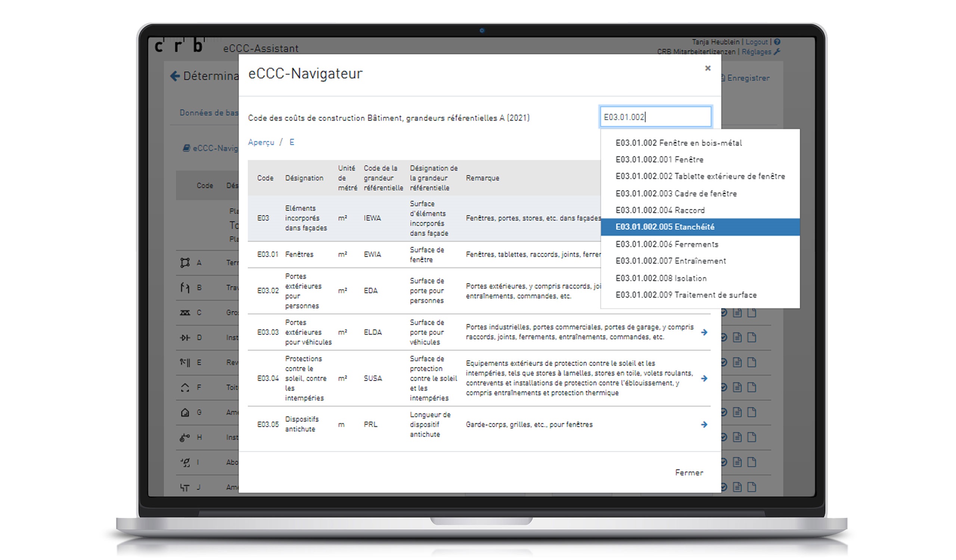Drill into E03.05 with its arrow
Viewport: 956px width, 560px height.
(704, 424)
